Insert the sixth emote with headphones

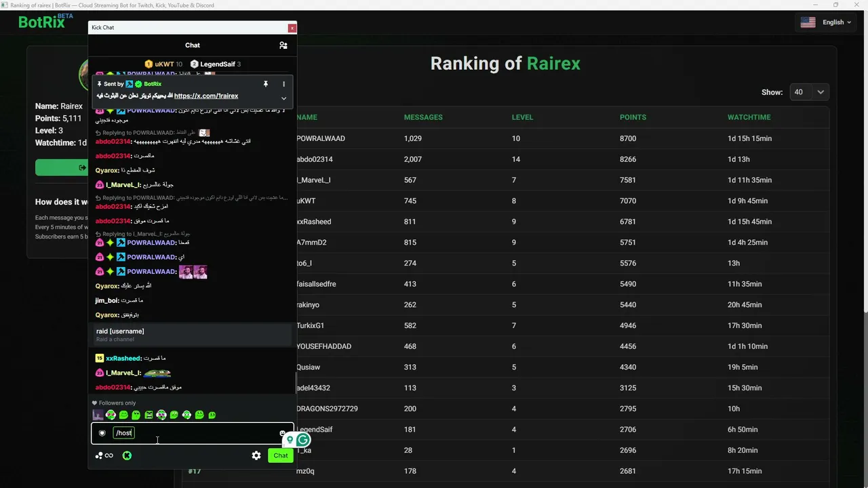coord(161,415)
